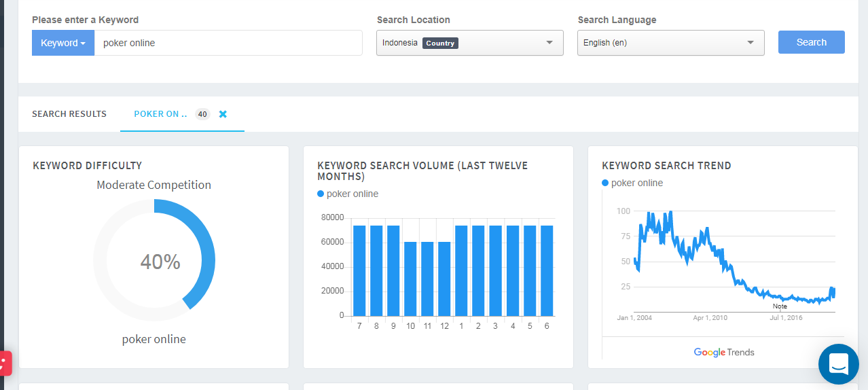
Task: Click the 40 score badge on tab
Action: (202, 114)
